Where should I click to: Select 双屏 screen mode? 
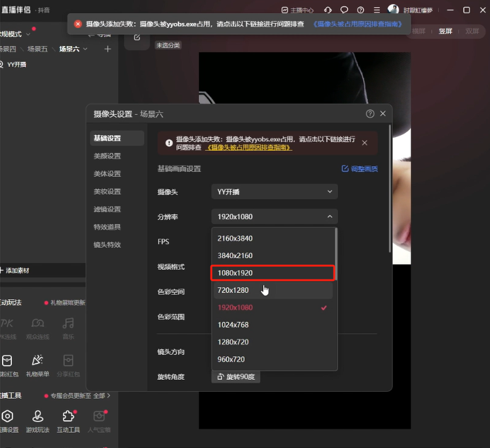pos(472,32)
